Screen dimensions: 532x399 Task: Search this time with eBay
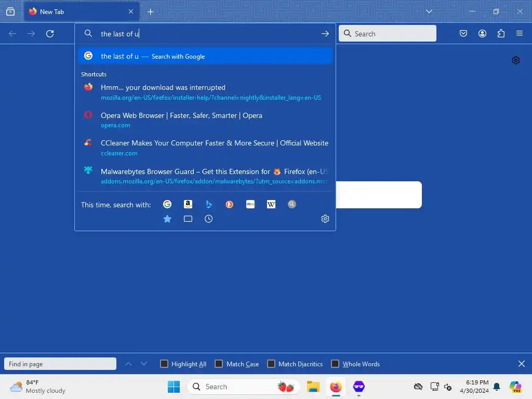(x=250, y=204)
